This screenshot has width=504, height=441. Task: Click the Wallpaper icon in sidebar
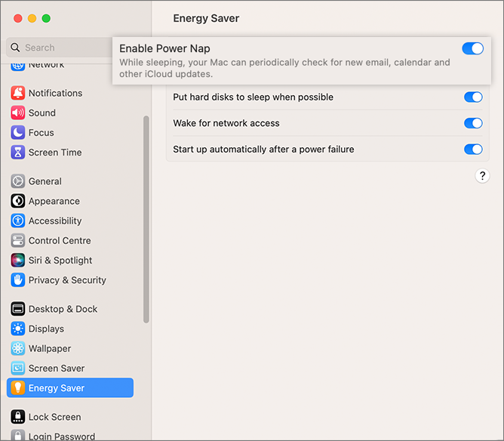(x=18, y=348)
